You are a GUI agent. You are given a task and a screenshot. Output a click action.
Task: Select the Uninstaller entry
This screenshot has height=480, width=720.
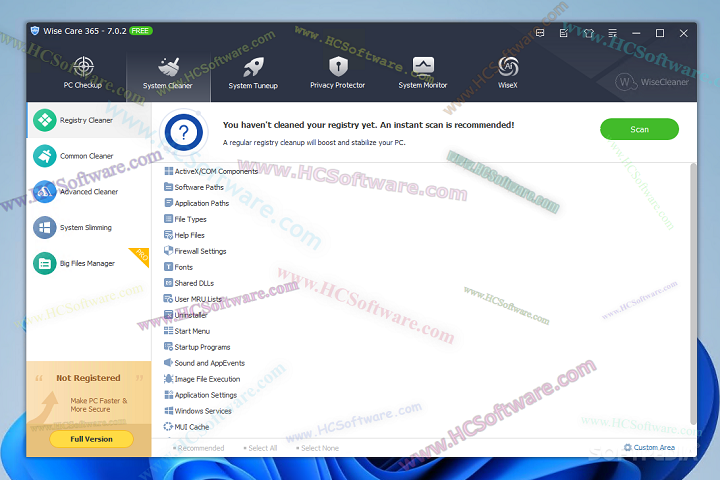click(186, 315)
